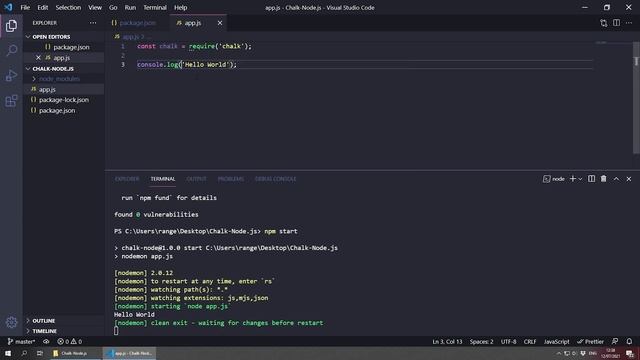Open errors and warnings count
The width and height of the screenshot is (640, 360).
point(70,341)
